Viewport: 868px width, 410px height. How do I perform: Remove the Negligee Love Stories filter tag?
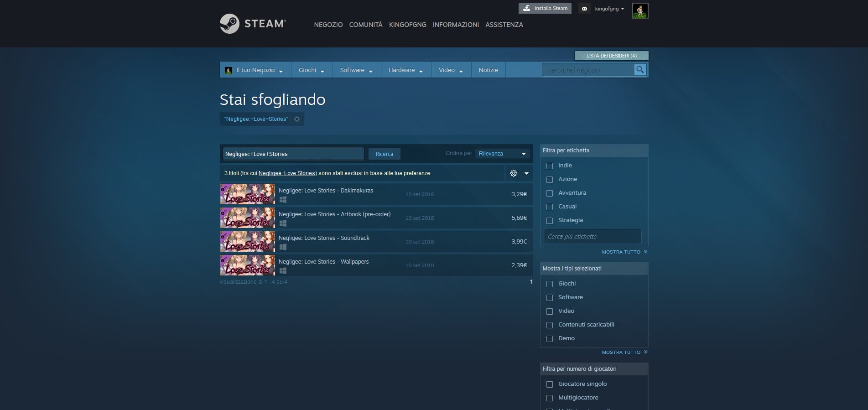[297, 119]
